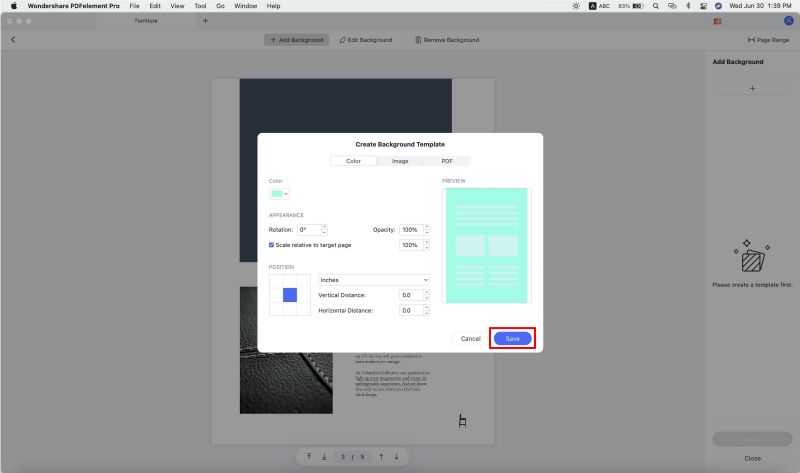
Task: Open the Inches units dropdown
Action: click(373, 280)
